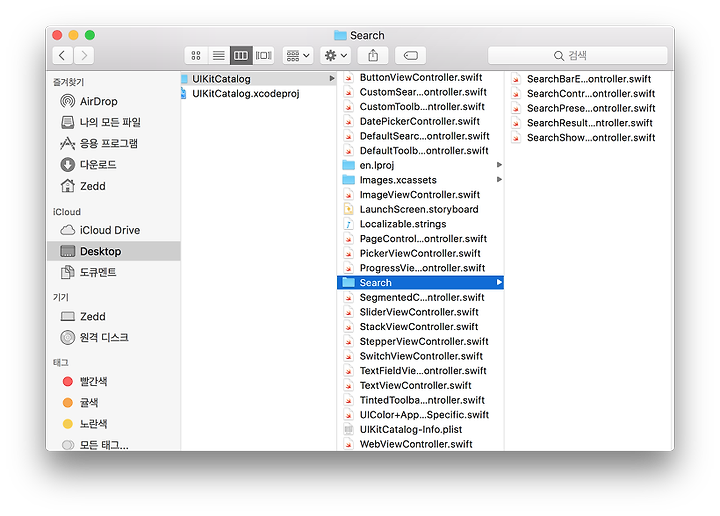Open 원격 디스크 in sidebar

point(113,337)
